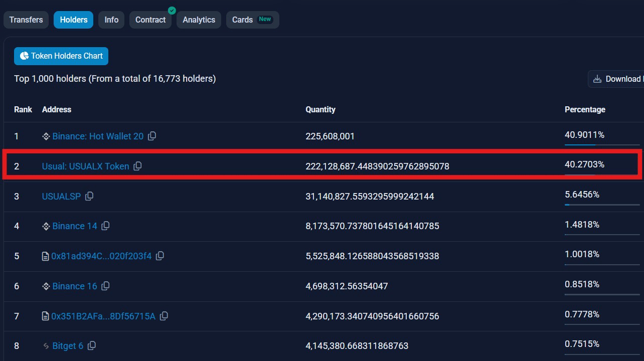Open the 0x351B2AFa...8Df56715A address link
Image resolution: width=644 pixels, height=361 pixels.
click(103, 316)
